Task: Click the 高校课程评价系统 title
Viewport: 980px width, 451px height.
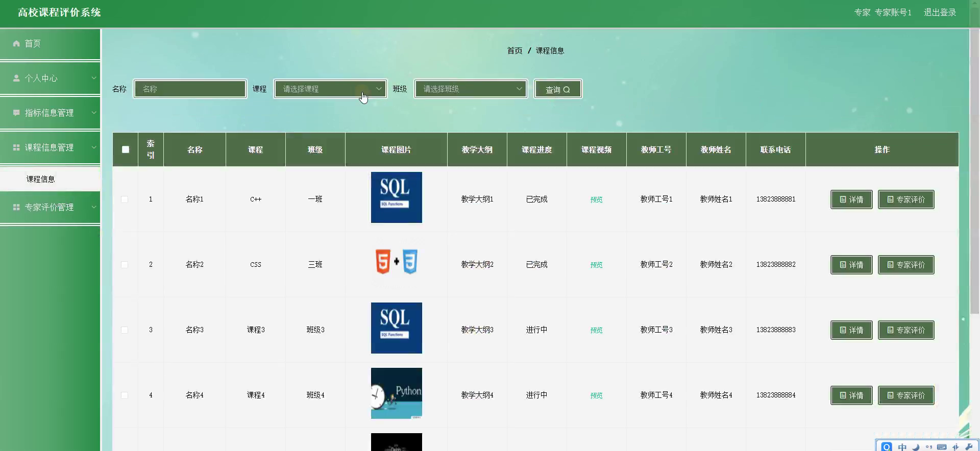Action: point(59,12)
